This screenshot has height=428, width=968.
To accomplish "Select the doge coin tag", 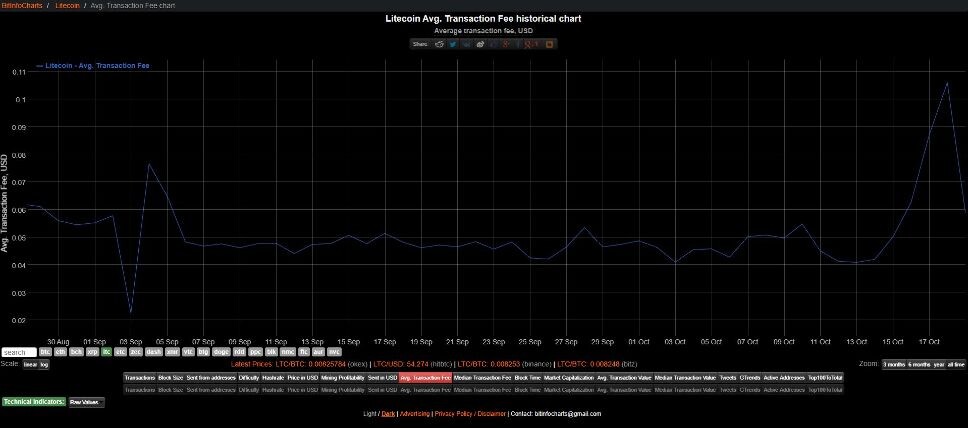I will 221,352.
